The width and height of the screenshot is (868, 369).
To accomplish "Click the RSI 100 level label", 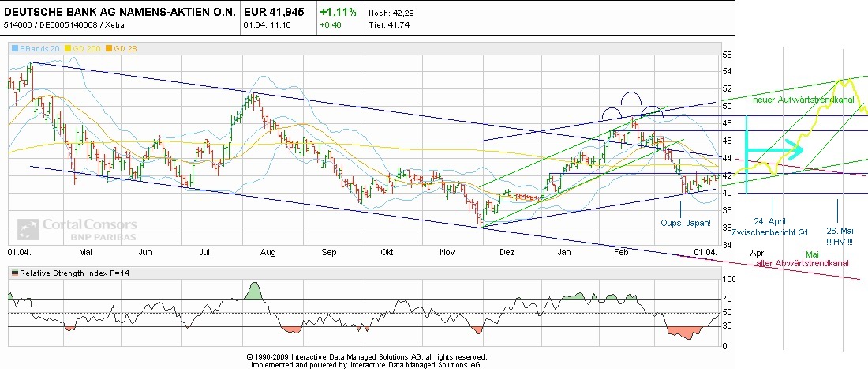I will (729, 279).
